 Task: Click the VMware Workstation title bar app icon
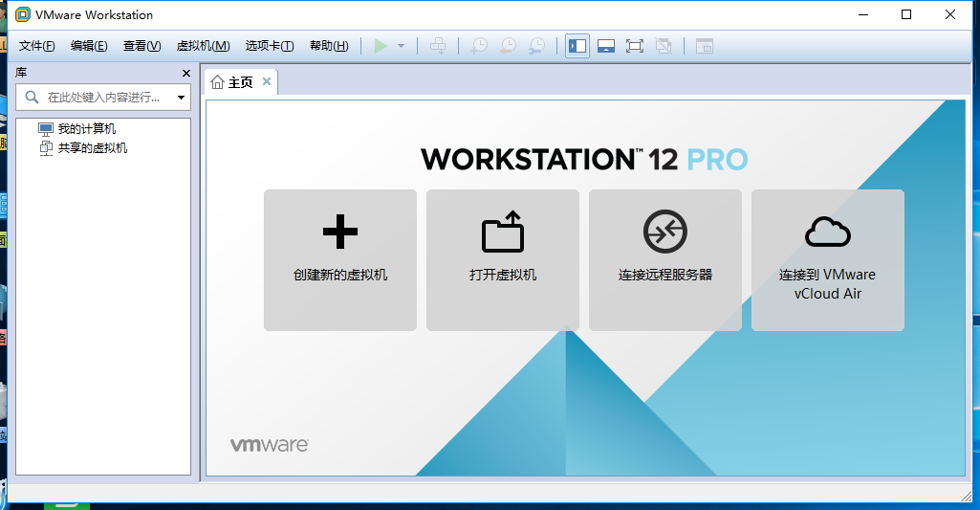[23, 14]
